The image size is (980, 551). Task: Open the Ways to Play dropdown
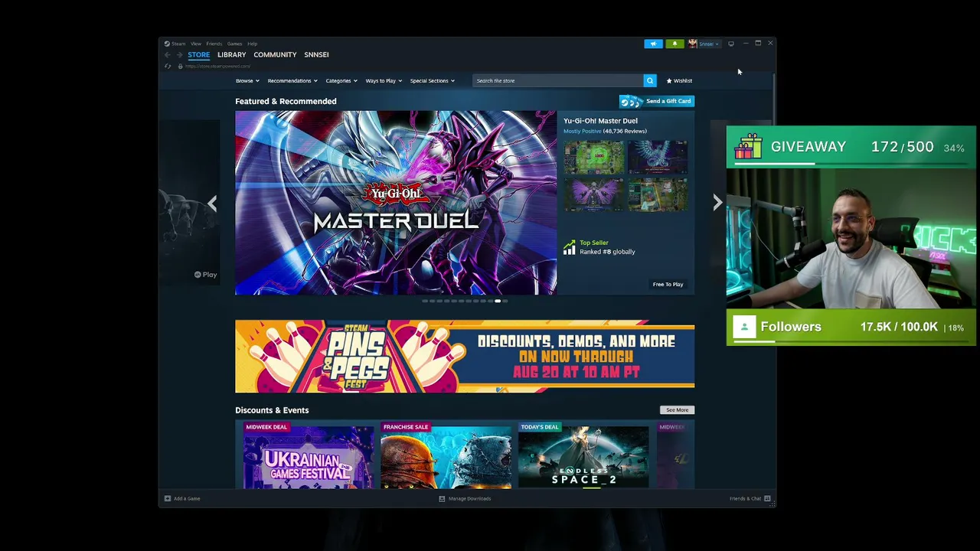(384, 80)
